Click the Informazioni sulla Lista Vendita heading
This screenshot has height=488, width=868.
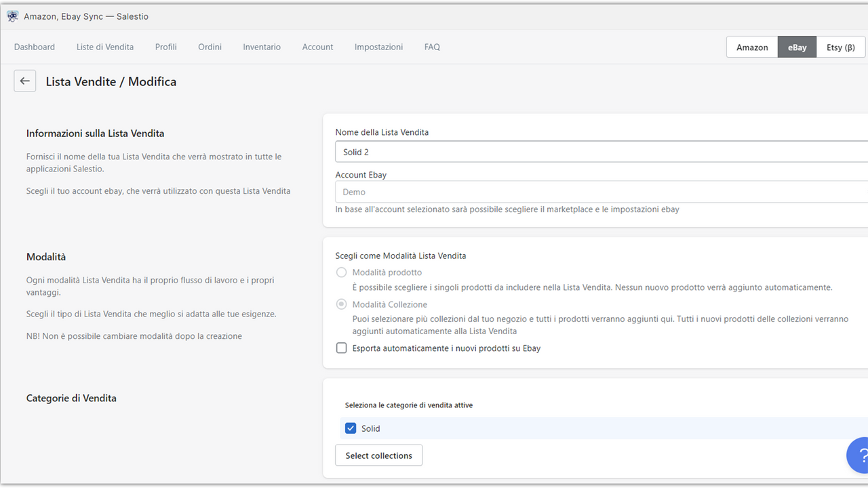point(96,134)
